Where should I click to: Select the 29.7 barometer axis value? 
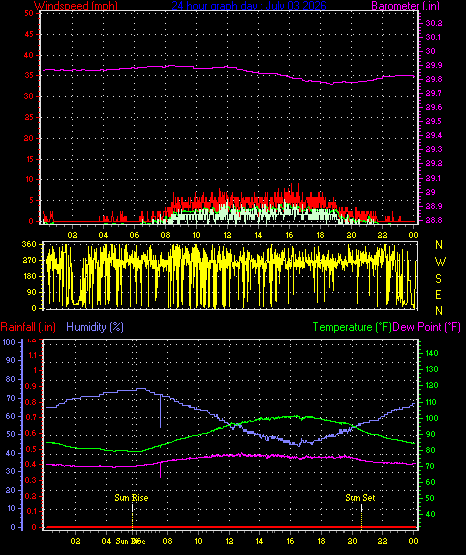pyautogui.click(x=434, y=93)
